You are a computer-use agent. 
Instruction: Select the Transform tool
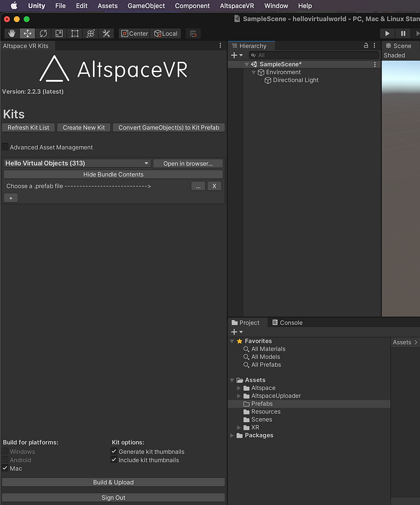coord(91,34)
